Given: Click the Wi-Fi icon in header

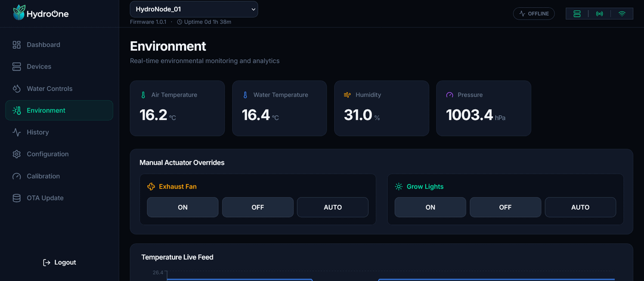Looking at the screenshot, I should click(622, 14).
